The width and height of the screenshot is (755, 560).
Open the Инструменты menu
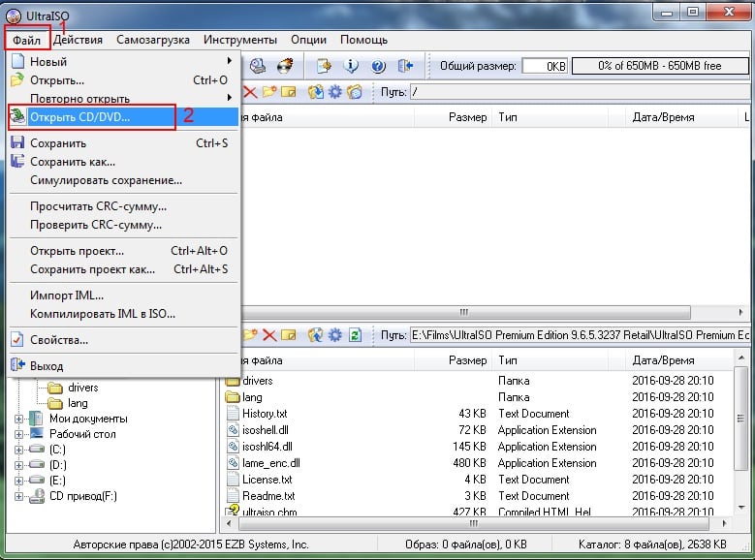point(239,40)
